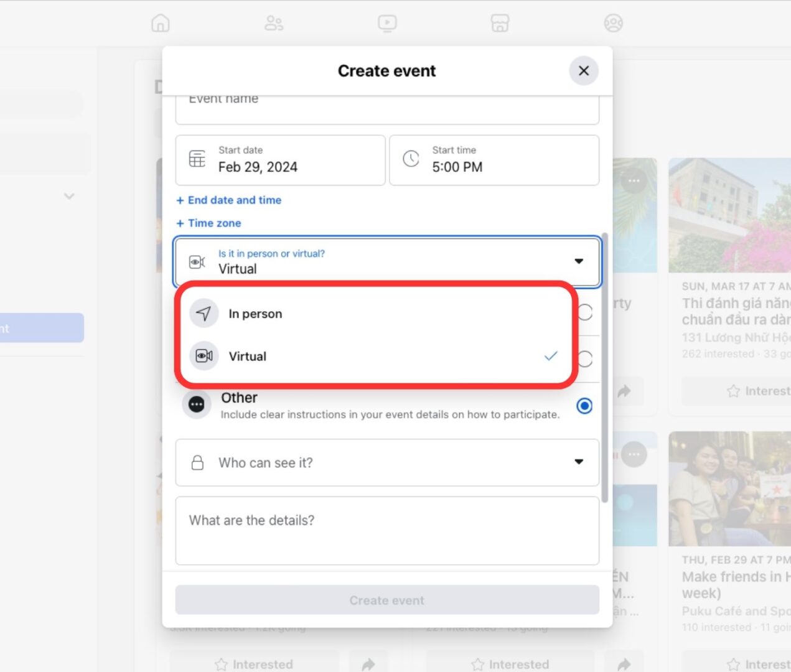
Task: Close the Create event dialog
Action: (x=584, y=71)
